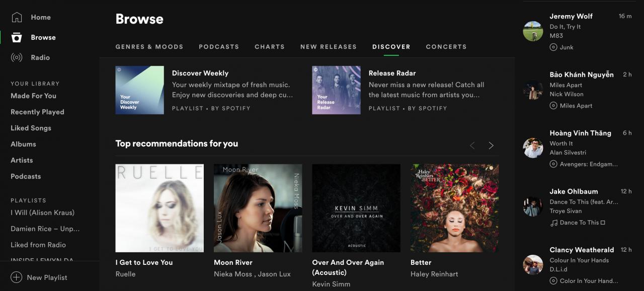Open the Release Radar cover thumbnail
Viewport: 644px width, 291px height.
[336, 90]
